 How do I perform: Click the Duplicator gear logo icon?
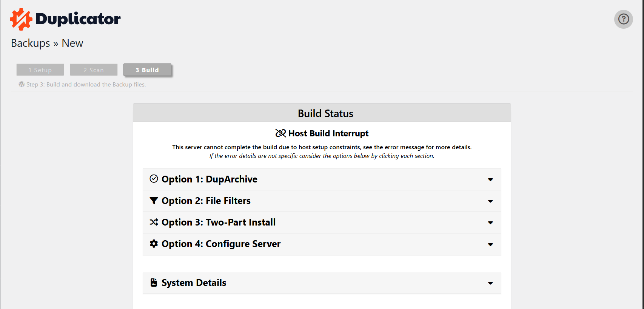(21, 19)
